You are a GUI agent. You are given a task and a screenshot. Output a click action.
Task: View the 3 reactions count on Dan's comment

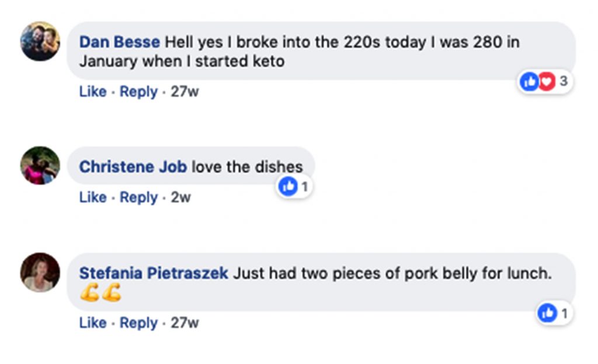(x=563, y=82)
